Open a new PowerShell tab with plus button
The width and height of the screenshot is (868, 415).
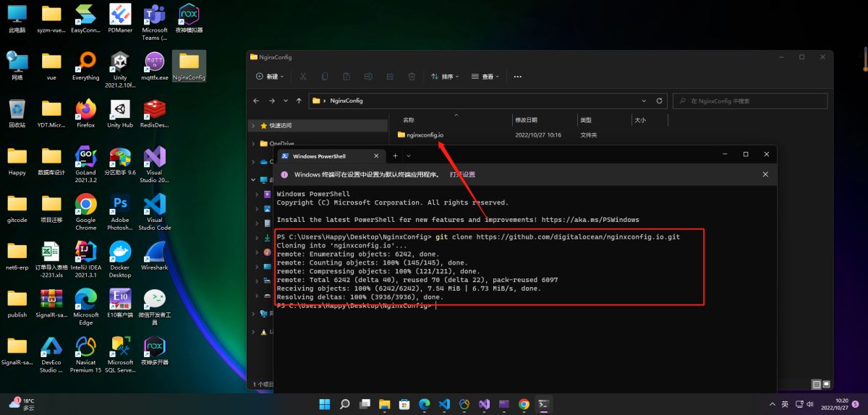(395, 156)
